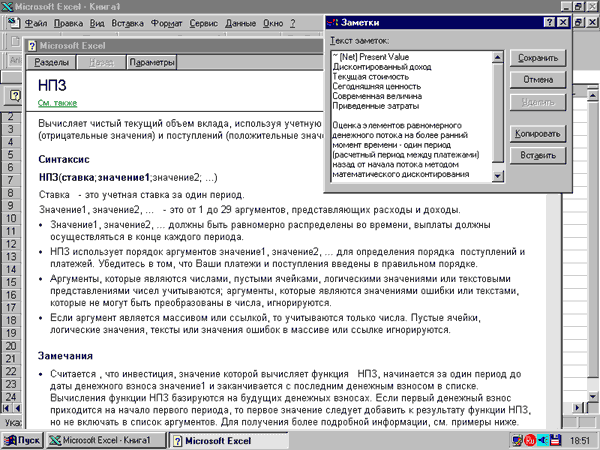This screenshot has width=600, height=450.
Task: Open the Окно menu
Action: 273,23
